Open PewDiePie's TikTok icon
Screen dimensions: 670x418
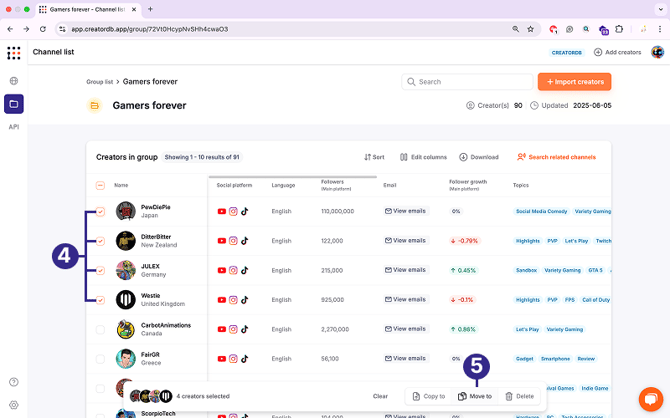coord(244,211)
